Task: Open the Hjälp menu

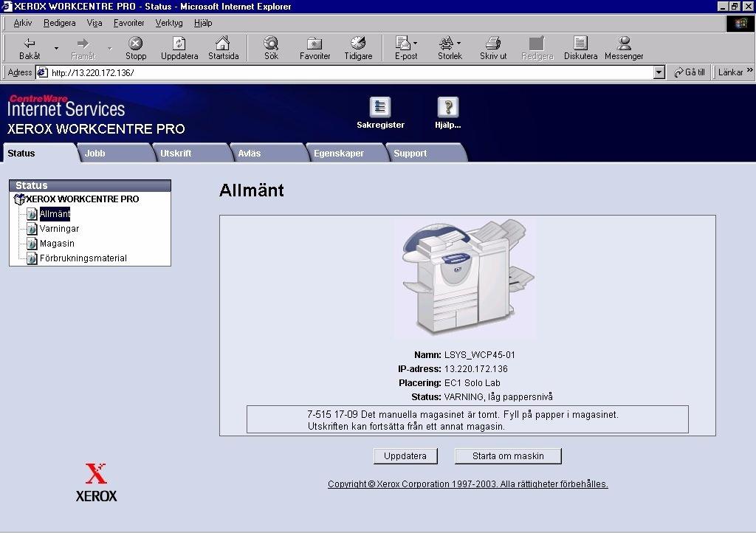Action: pos(203,23)
